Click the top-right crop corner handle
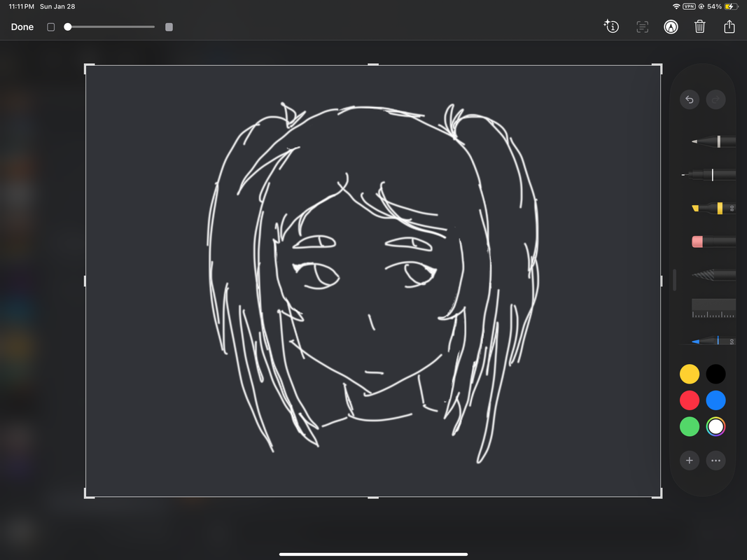The height and width of the screenshot is (560, 747). (658, 68)
